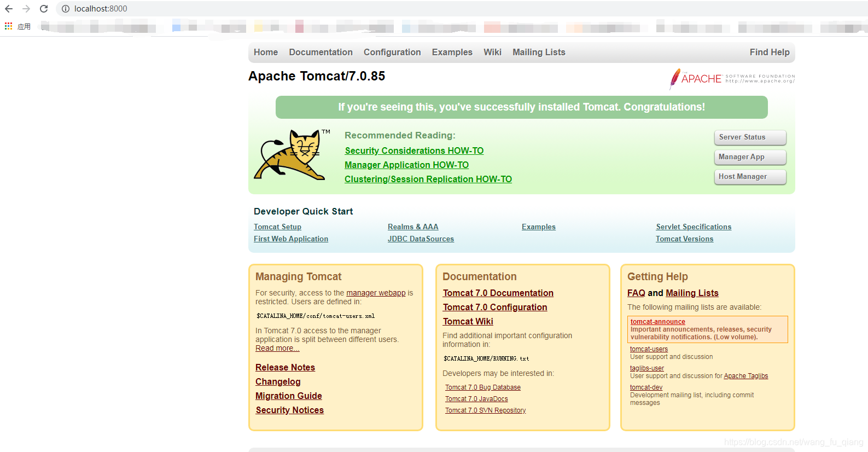Image resolution: width=868 pixels, height=452 pixels.
Task: Click the JDBC DataSources link
Action: pyautogui.click(x=421, y=239)
